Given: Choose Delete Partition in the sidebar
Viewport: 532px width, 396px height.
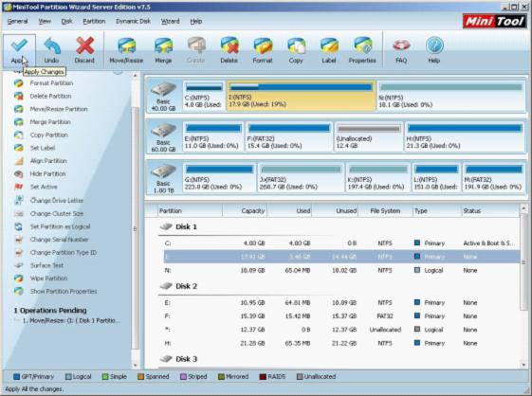Looking at the screenshot, I should pyautogui.click(x=50, y=97).
